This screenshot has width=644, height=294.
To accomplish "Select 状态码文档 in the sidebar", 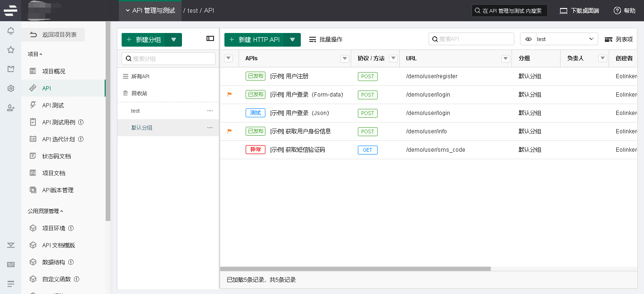I will coord(57,156).
